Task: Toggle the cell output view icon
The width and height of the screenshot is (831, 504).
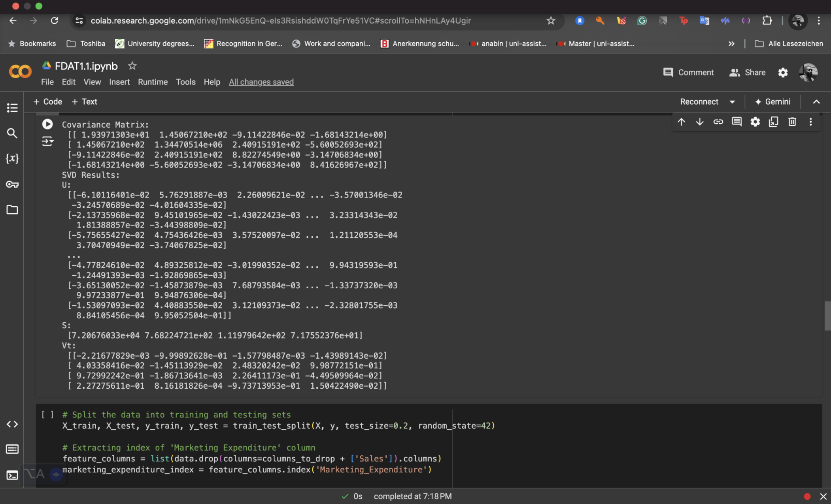Action: (47, 141)
